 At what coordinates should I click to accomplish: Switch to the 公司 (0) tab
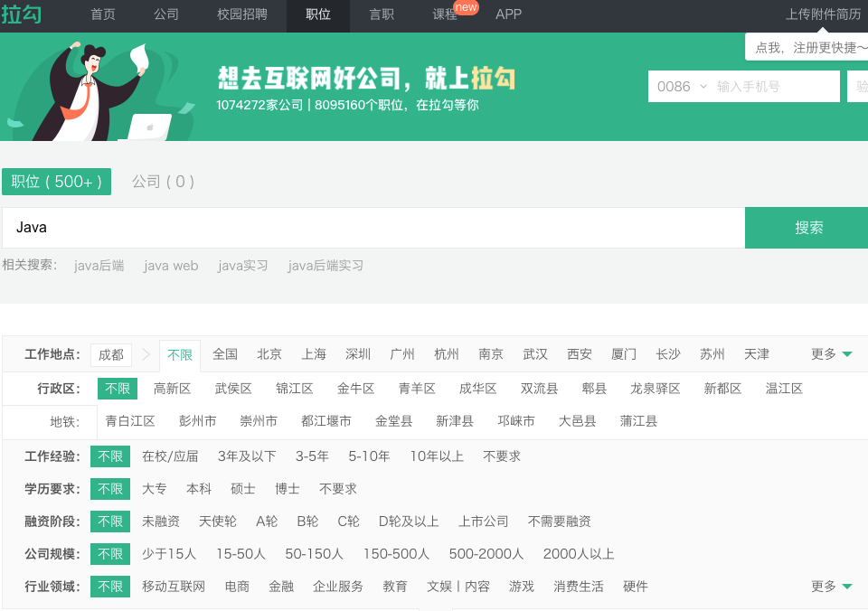coord(163,182)
